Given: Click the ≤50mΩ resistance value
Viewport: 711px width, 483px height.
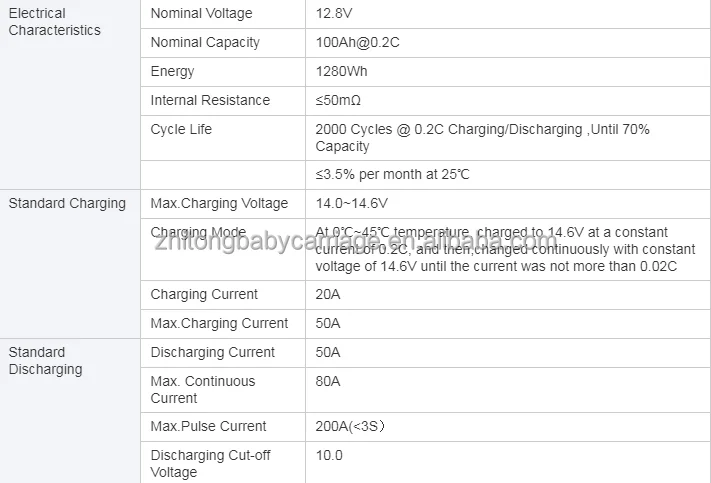Looking at the screenshot, I should tap(338, 101).
